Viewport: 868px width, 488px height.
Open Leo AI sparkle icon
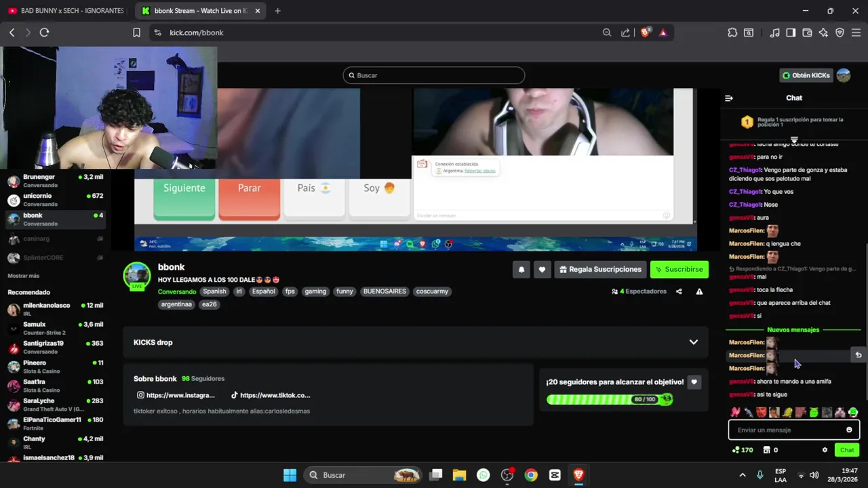tap(823, 33)
